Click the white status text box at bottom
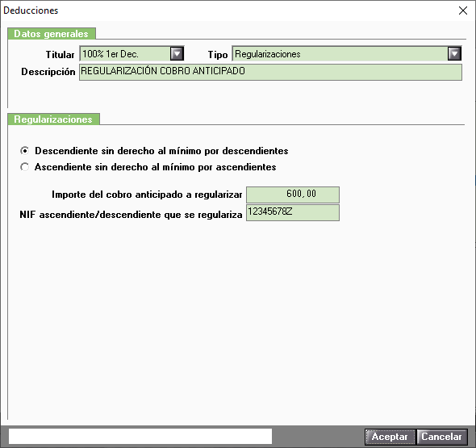The image size is (476, 448). [140, 437]
